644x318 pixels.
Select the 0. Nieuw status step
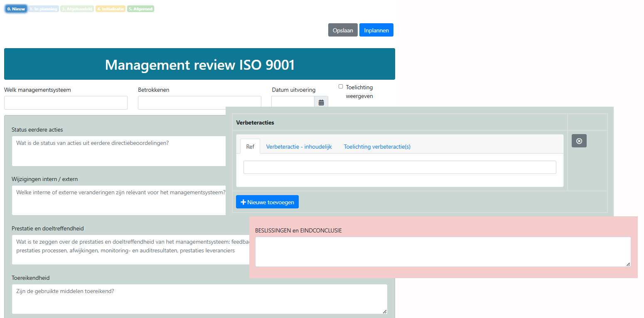(x=16, y=9)
